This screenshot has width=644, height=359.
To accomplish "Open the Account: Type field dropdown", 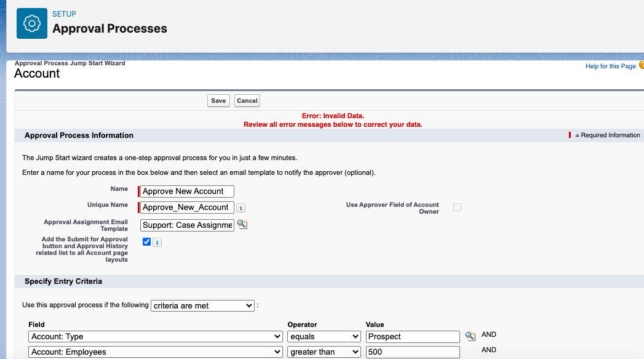I will (156, 336).
